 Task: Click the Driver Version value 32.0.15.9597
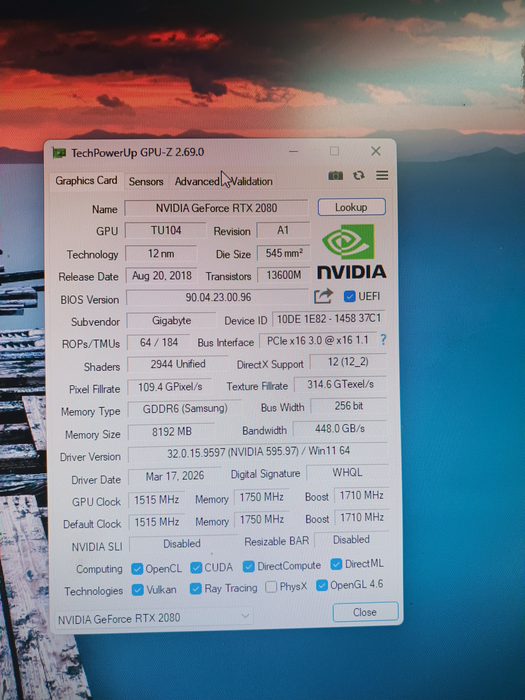(x=258, y=452)
